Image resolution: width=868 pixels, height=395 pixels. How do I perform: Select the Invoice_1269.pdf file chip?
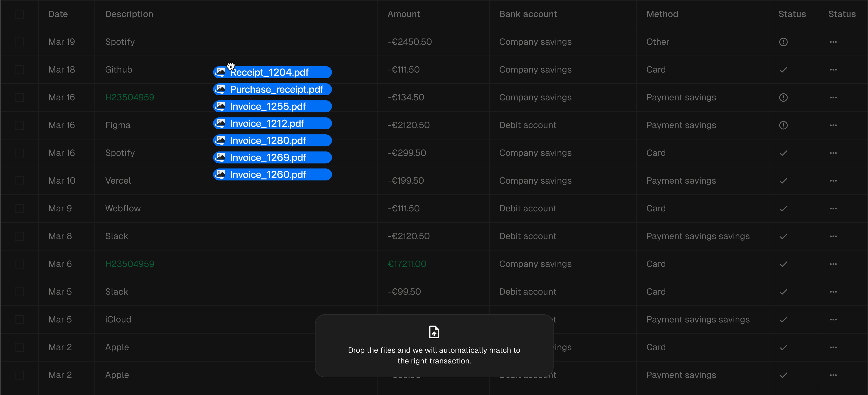pyautogui.click(x=272, y=158)
